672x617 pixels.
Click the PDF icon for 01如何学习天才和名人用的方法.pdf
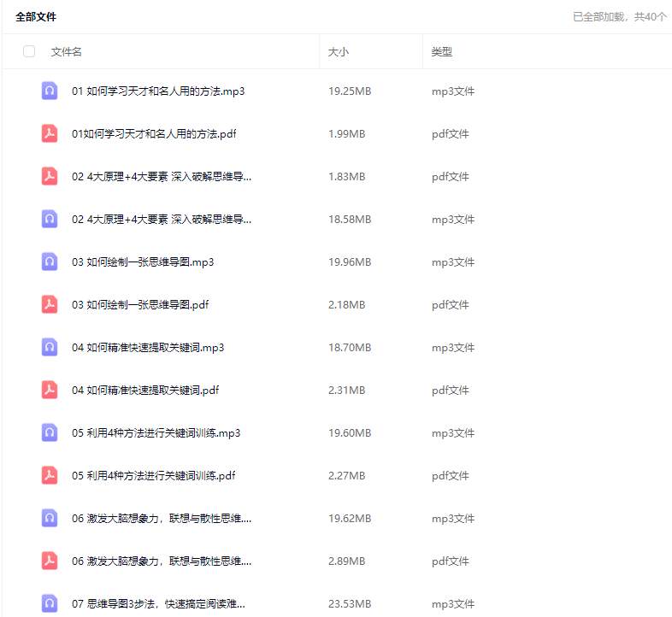click(x=50, y=133)
